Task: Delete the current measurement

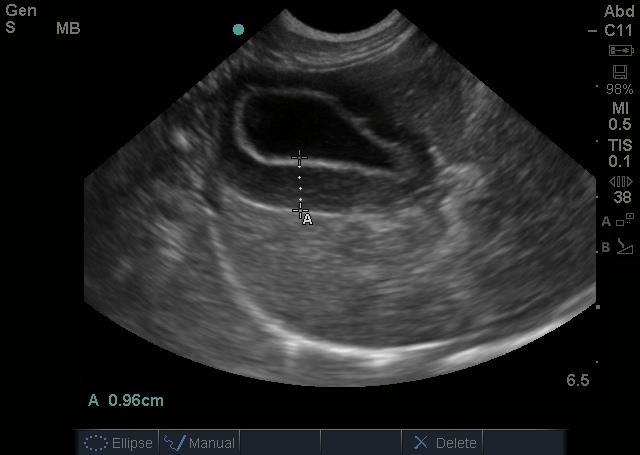Action: [x=442, y=443]
